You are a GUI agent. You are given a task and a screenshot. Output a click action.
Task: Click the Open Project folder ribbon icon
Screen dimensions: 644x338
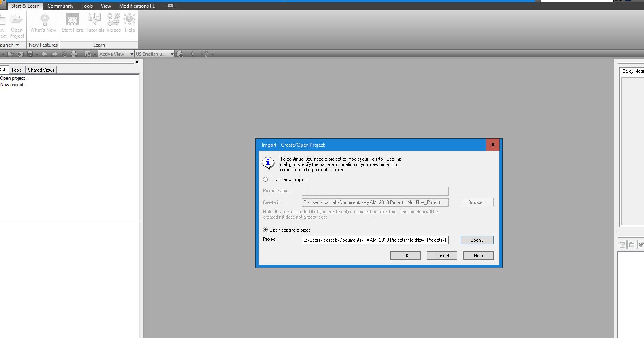17,19
